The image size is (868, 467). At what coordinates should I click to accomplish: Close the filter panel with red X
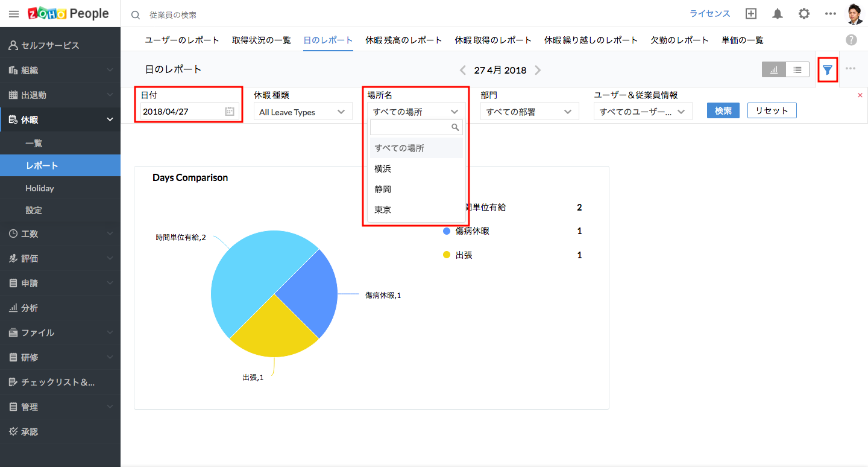coord(860,95)
